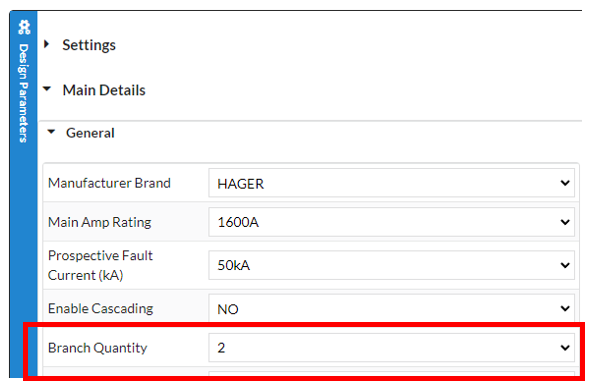Click the Settings heading text
The height and width of the screenshot is (386, 596).
[89, 45]
